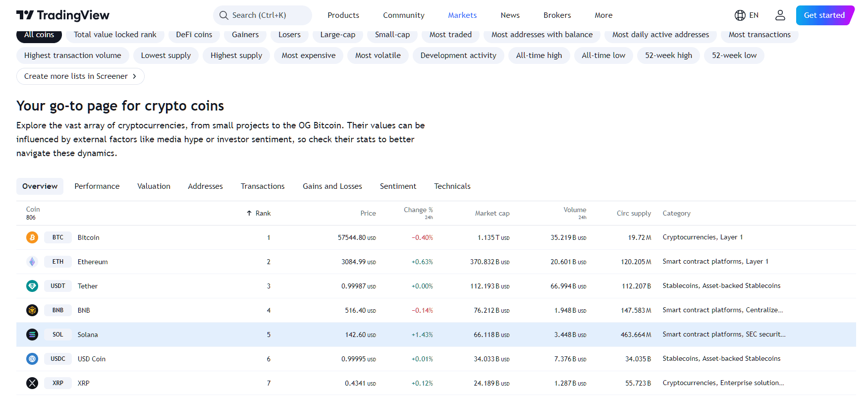
Task: Click Stablecoins category in Tether row
Action: coord(681,285)
